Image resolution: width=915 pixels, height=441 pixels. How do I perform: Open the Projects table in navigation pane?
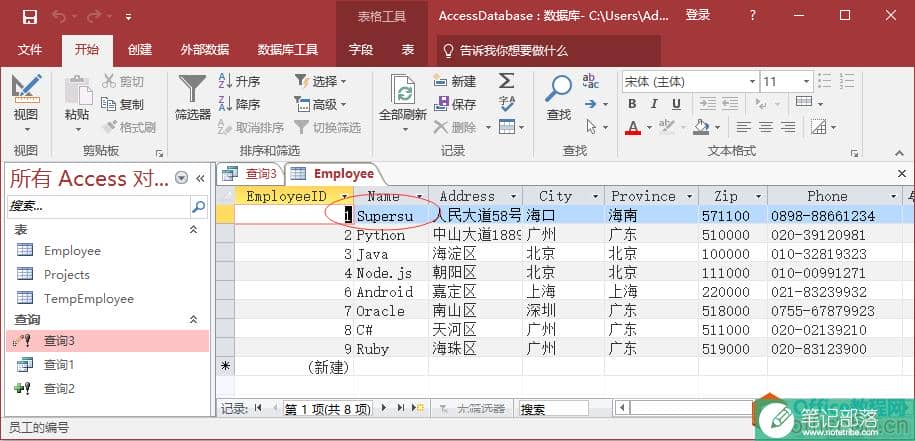tap(67, 275)
